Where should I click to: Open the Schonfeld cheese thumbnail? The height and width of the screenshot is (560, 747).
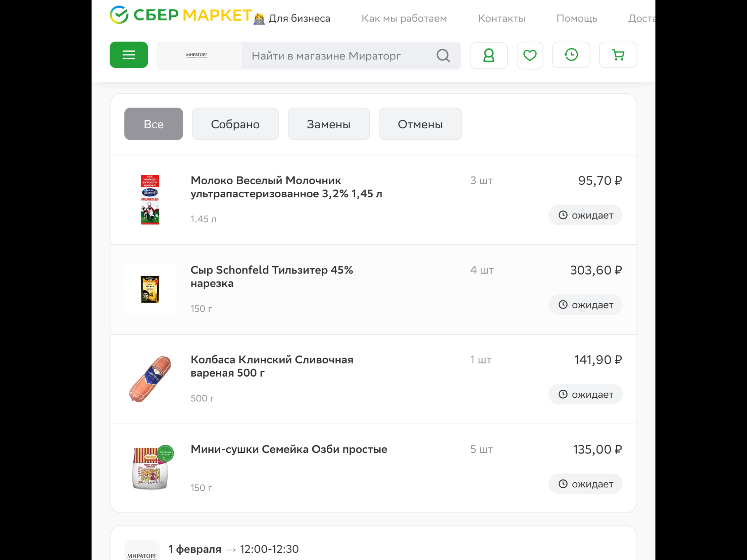(x=150, y=289)
